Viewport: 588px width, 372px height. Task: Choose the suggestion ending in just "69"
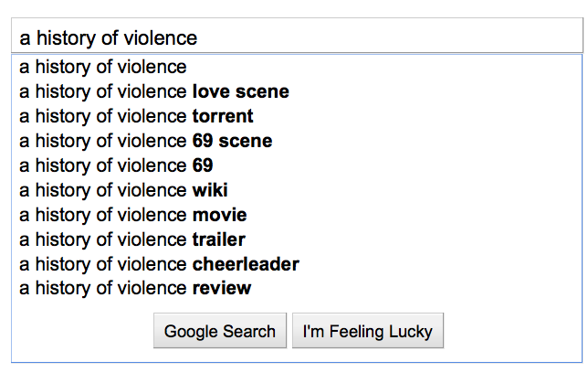click(x=116, y=165)
